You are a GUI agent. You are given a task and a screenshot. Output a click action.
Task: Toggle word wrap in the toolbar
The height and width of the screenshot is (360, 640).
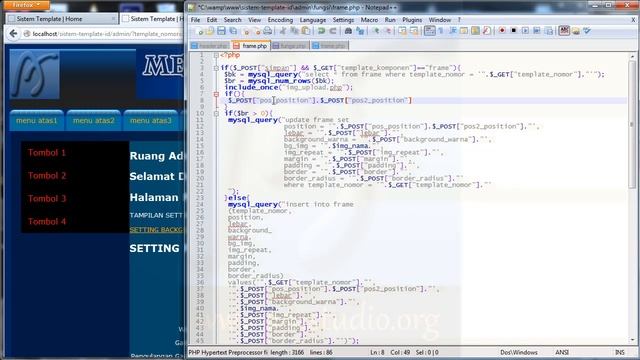(429, 31)
